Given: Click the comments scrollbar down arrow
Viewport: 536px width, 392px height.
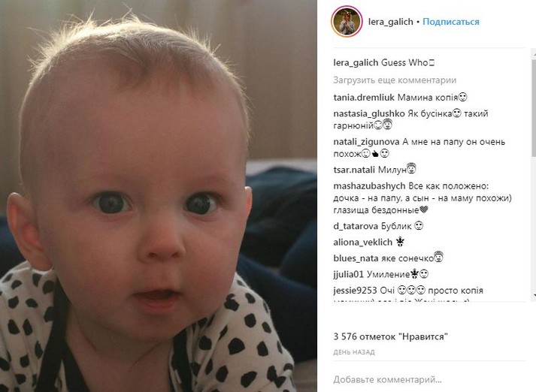Looking at the screenshot, I should (x=534, y=294).
